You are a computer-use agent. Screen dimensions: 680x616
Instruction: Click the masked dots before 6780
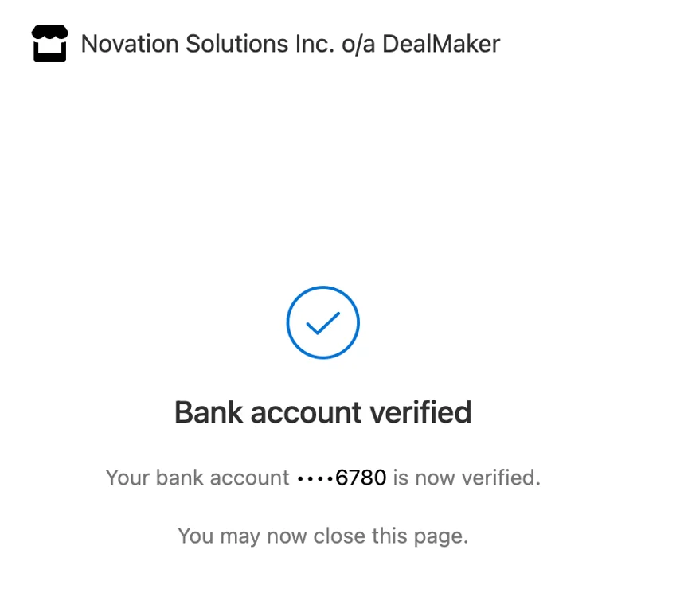pos(315,478)
